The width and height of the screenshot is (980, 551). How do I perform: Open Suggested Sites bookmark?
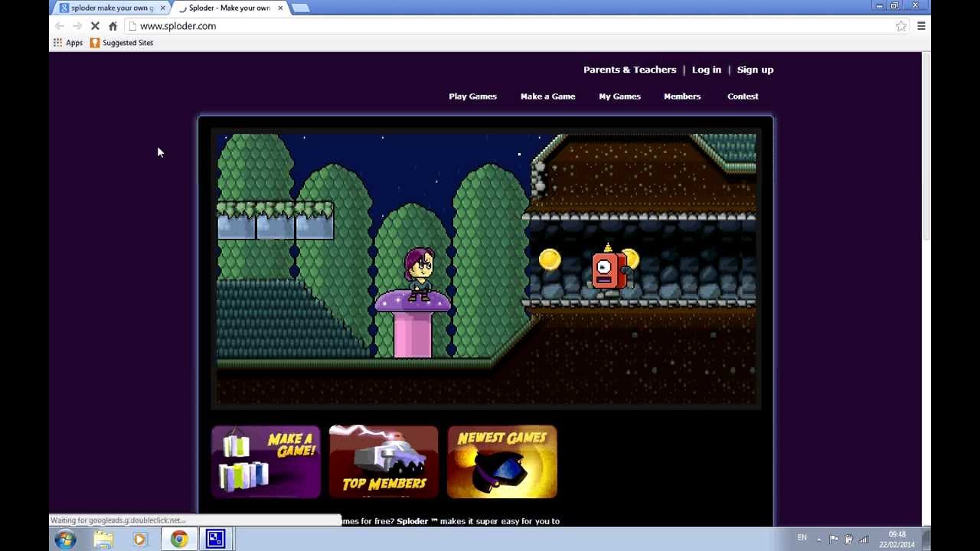click(x=122, y=43)
